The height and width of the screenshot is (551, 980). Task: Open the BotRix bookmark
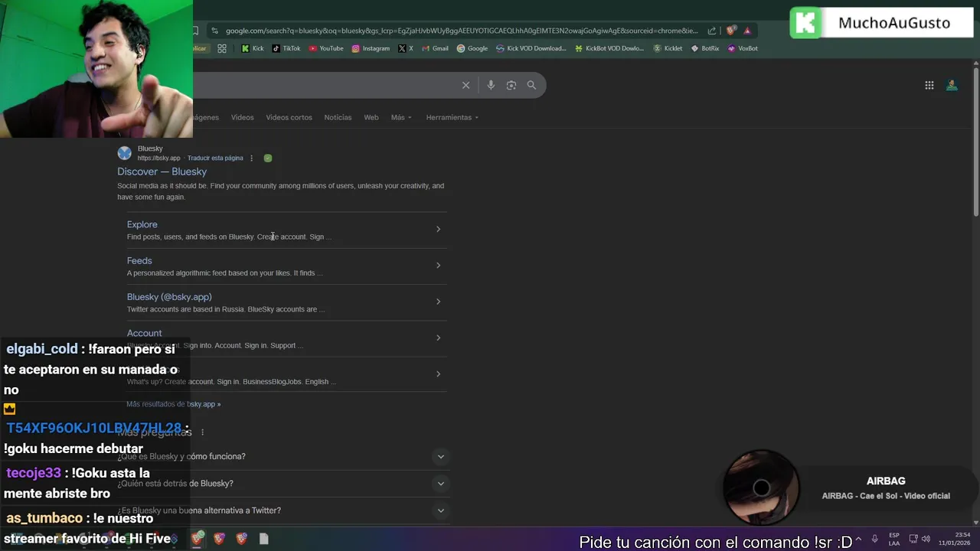705,48
